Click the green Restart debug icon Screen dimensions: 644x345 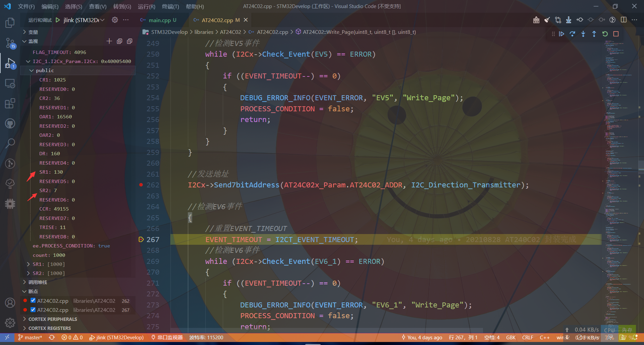click(605, 34)
